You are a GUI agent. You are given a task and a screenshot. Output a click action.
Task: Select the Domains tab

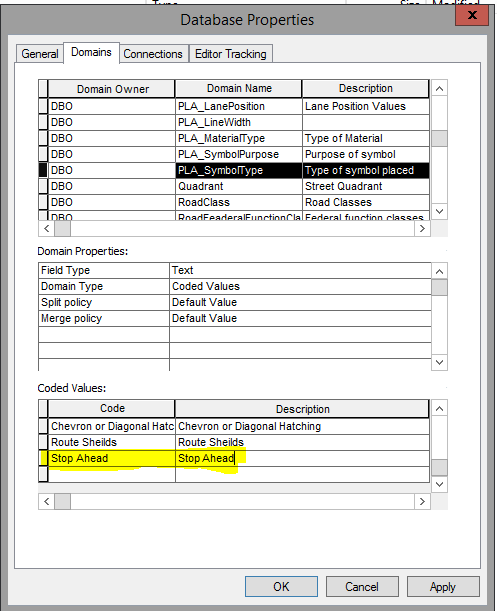point(91,52)
